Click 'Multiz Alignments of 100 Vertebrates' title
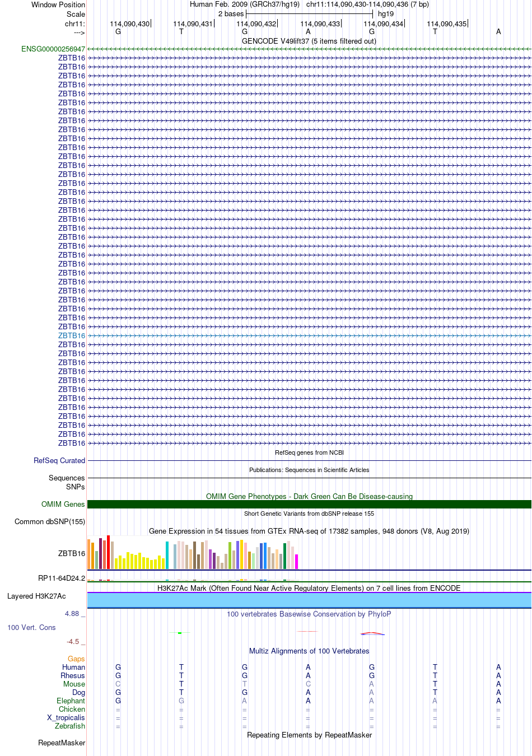The height and width of the screenshot is (756, 532). [x=309, y=651]
